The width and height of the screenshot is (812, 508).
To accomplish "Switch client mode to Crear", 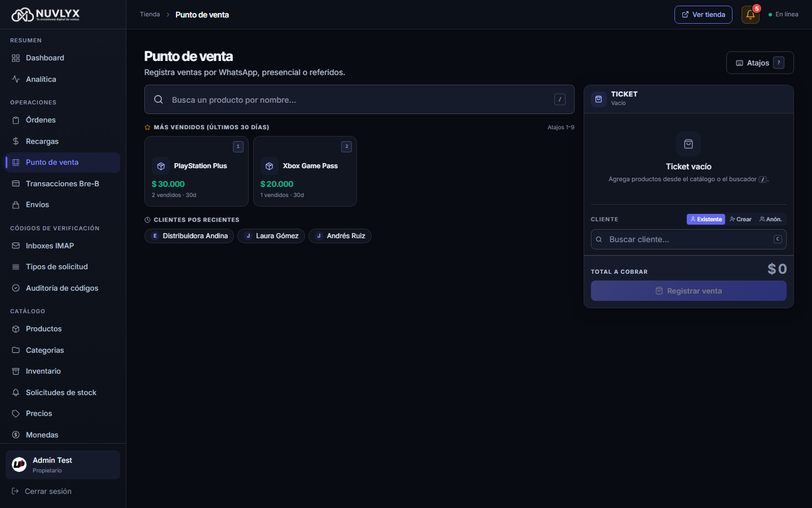I will point(740,219).
